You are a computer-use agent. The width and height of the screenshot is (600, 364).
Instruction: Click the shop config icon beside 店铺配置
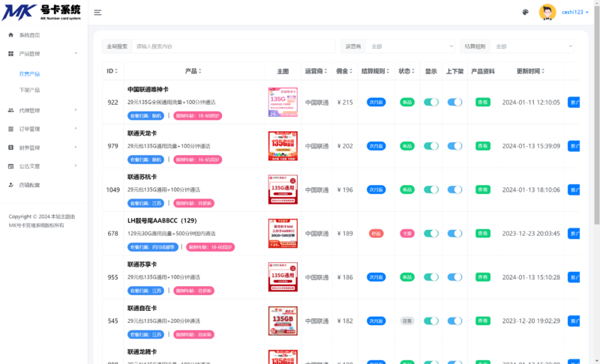[10, 185]
